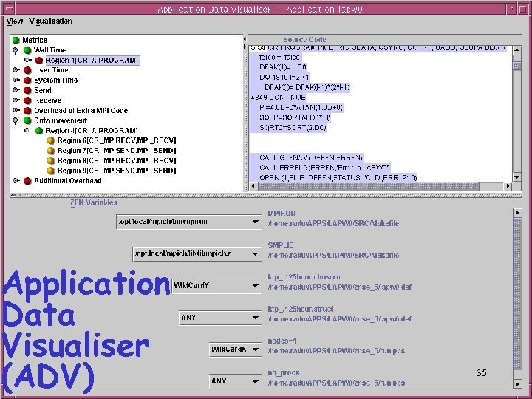Expand Overhead of Extra MPI Code node
Viewport: 532px width, 399px height.
tap(16, 110)
